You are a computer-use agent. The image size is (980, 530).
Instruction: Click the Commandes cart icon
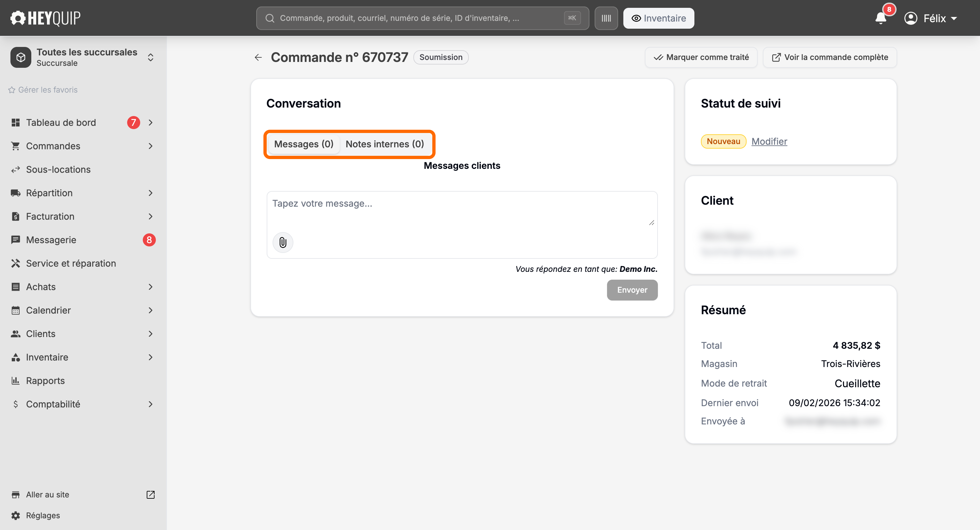pos(16,146)
